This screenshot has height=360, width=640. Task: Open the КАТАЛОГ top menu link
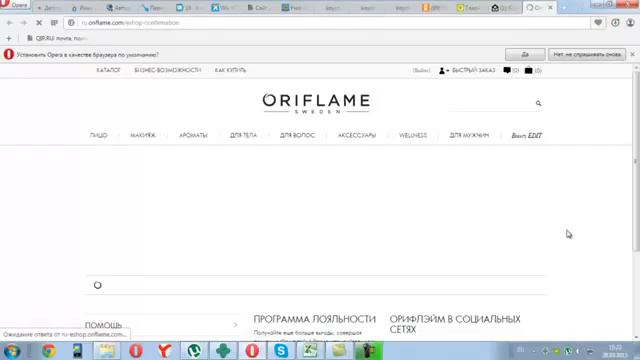[x=108, y=70]
